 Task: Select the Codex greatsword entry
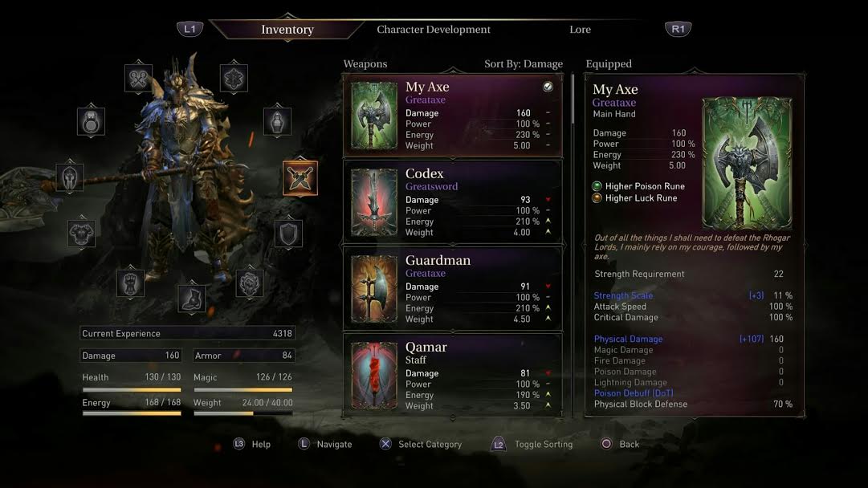point(453,202)
